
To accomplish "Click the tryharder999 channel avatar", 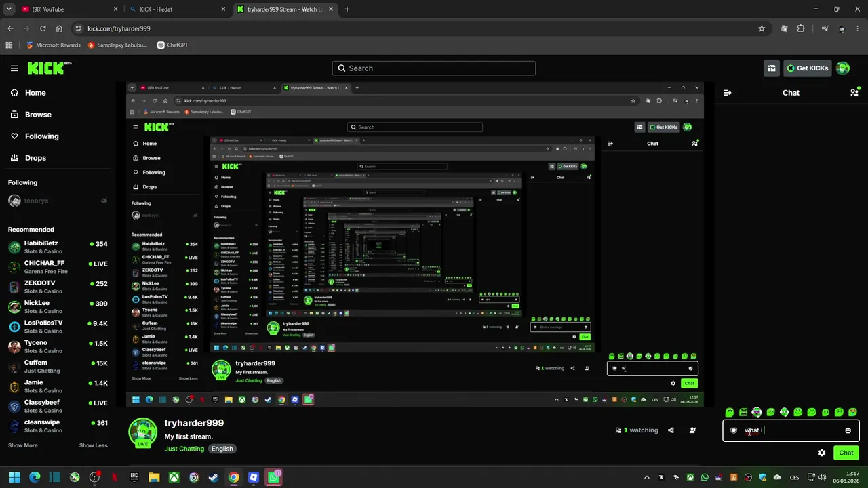I will pos(143,432).
